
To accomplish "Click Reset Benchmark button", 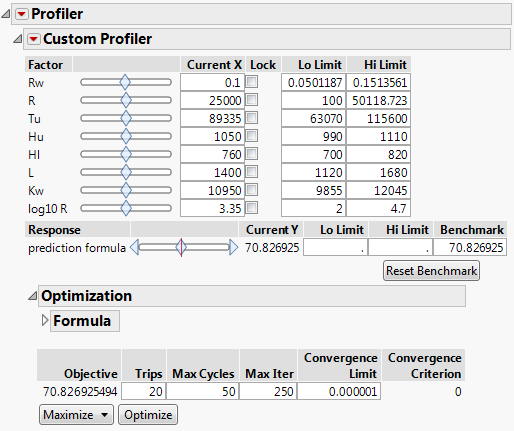I will click(431, 271).
